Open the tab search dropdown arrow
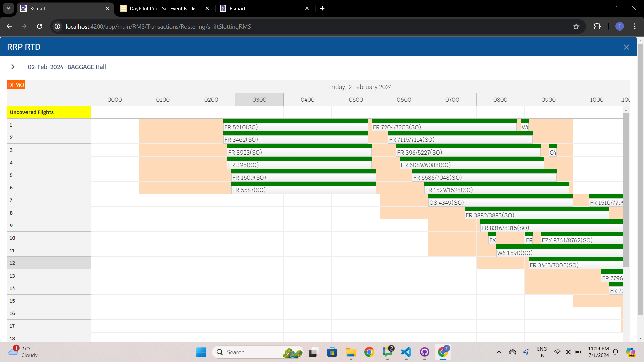The width and height of the screenshot is (644, 362). (8, 8)
